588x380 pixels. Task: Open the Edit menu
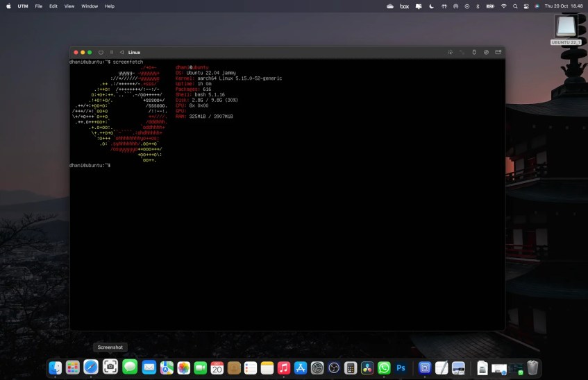[x=53, y=6]
